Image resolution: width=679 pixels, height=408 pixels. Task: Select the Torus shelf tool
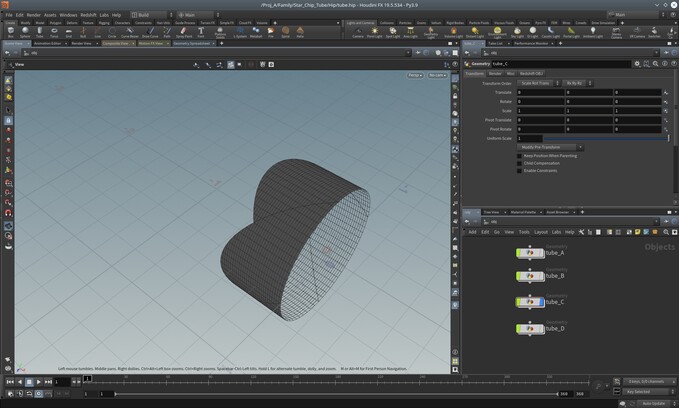pyautogui.click(x=54, y=32)
